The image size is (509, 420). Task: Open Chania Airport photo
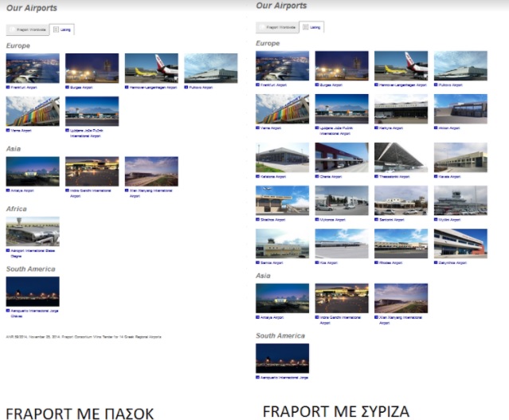[x=342, y=157]
